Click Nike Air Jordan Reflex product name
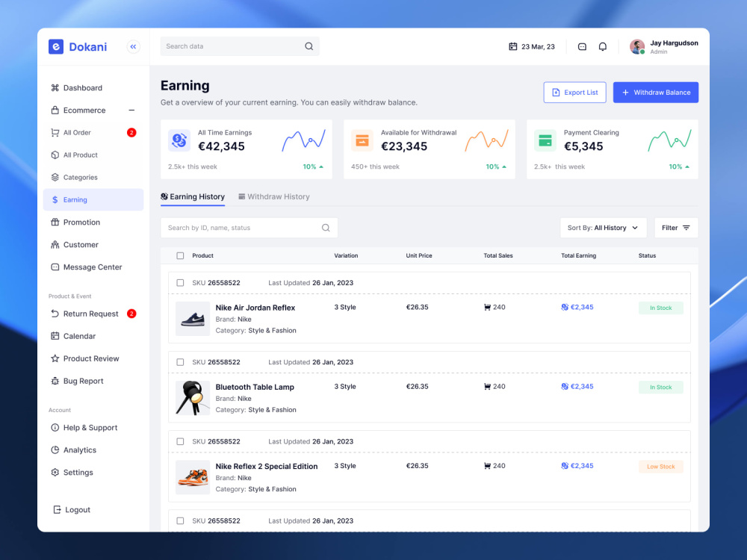Screen dimensions: 747x560 (x=255, y=308)
